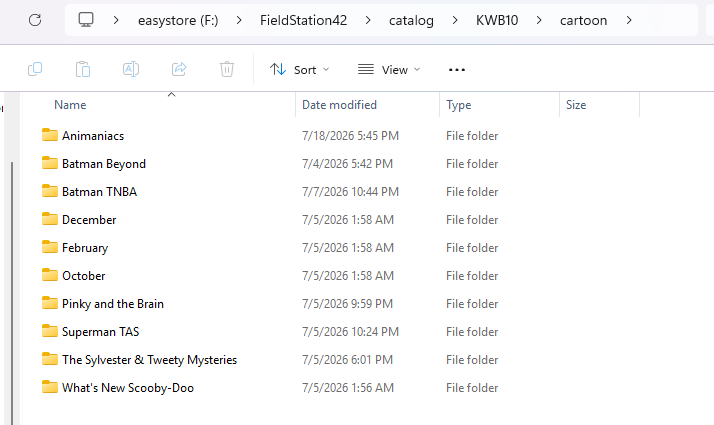Select the Batman Beyond folder icon

pos(50,163)
